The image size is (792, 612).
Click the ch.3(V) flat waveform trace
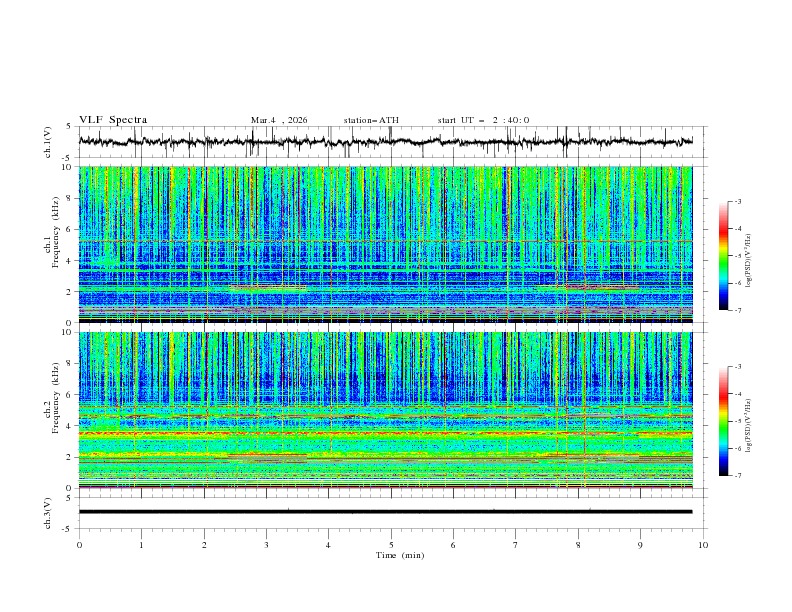(390, 511)
